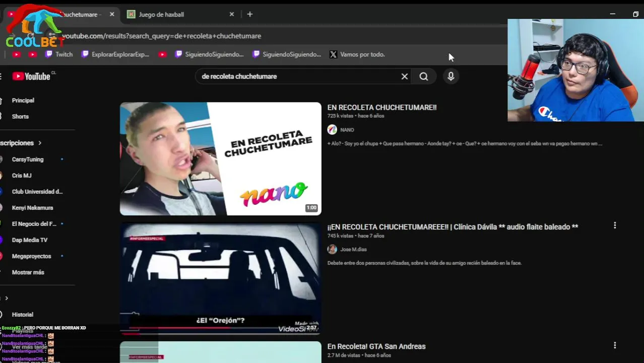Viewport: 644px width, 363px height.
Task: Minimize the browser window
Action: click(x=613, y=14)
